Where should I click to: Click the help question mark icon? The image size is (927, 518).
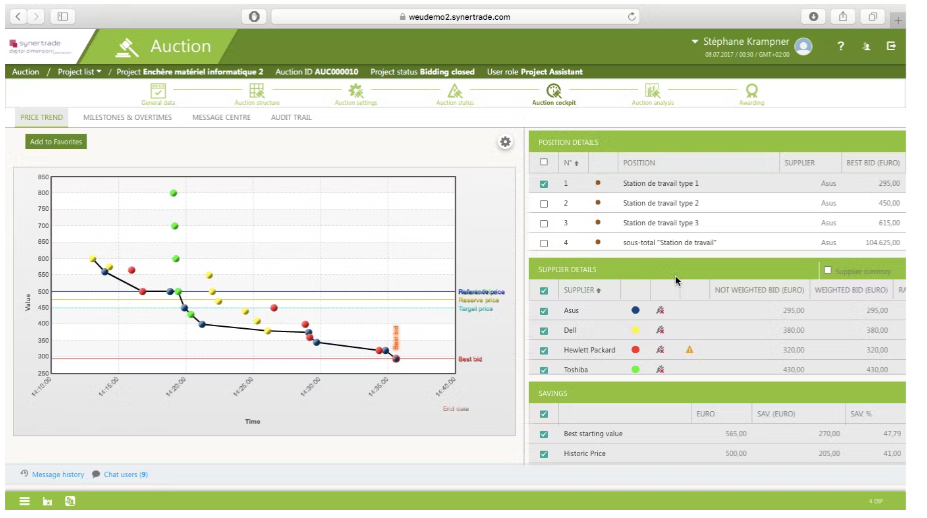pyautogui.click(x=840, y=46)
